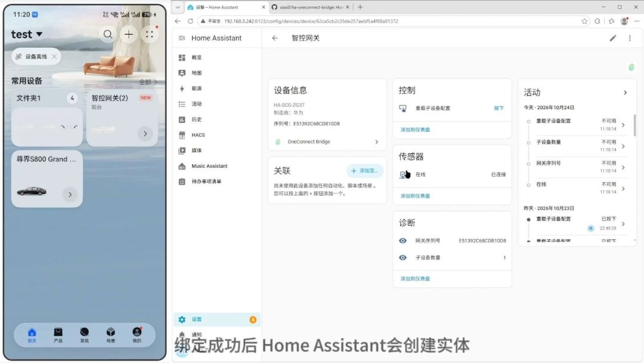Open a new browser tab
644x363 pixels.
point(360,7)
